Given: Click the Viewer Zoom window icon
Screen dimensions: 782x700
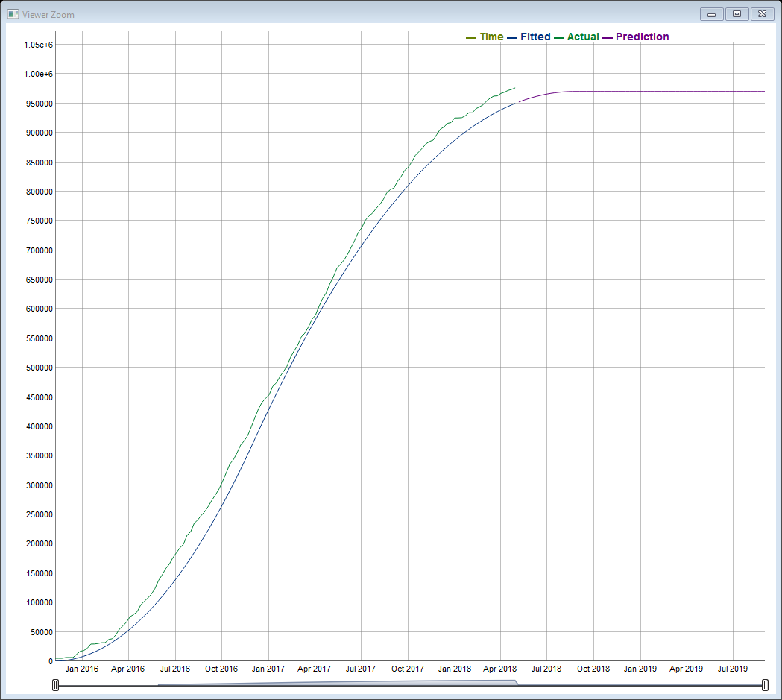Looking at the screenshot, I should pyautogui.click(x=13, y=14).
